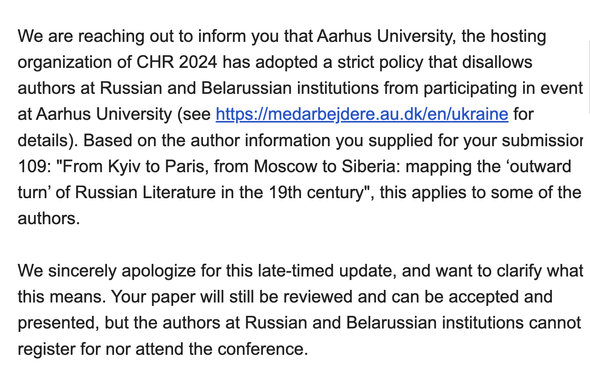Click '19th century' in the paper title
The height and width of the screenshot is (391, 590).
[x=317, y=192]
